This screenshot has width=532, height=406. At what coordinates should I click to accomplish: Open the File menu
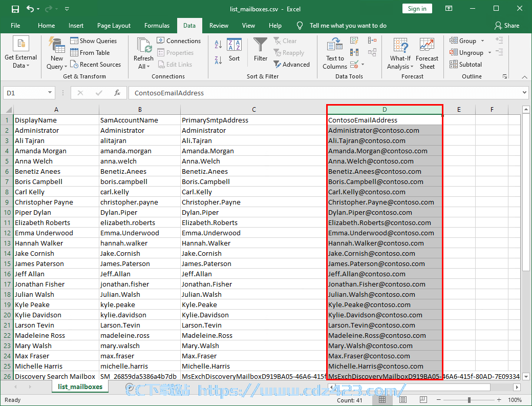pos(15,26)
